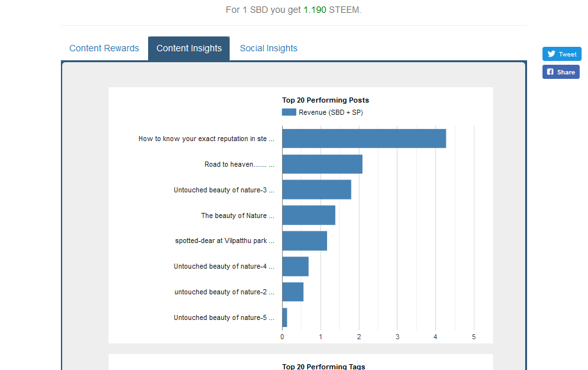
Task: Click the 'untouched beauty of nature-2 ...' label
Action: (224, 292)
